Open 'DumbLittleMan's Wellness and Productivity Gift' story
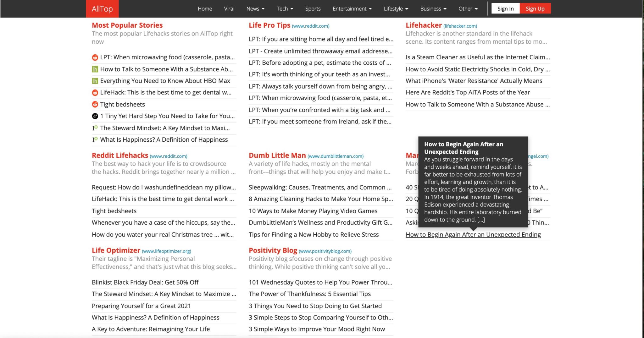The height and width of the screenshot is (338, 644). [320, 222]
